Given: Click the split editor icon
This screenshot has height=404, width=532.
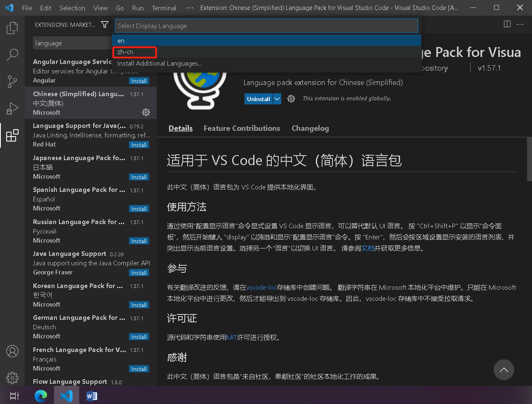Looking at the screenshot, I should [507, 24].
